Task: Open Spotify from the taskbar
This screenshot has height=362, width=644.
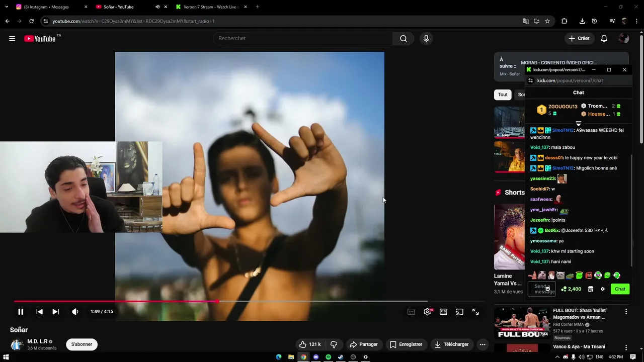Action: 328,357
